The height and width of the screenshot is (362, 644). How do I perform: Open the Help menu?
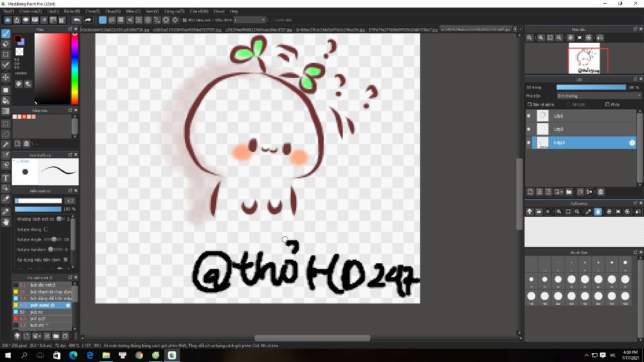click(234, 11)
